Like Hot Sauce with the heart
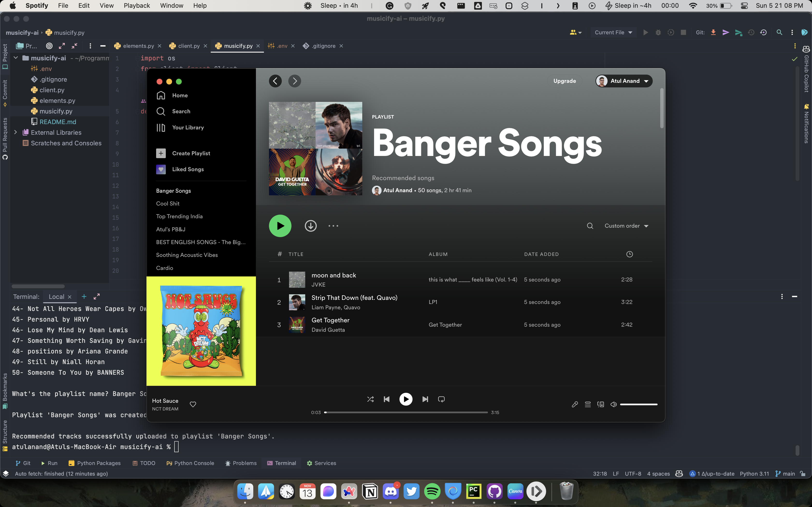 [x=193, y=404]
